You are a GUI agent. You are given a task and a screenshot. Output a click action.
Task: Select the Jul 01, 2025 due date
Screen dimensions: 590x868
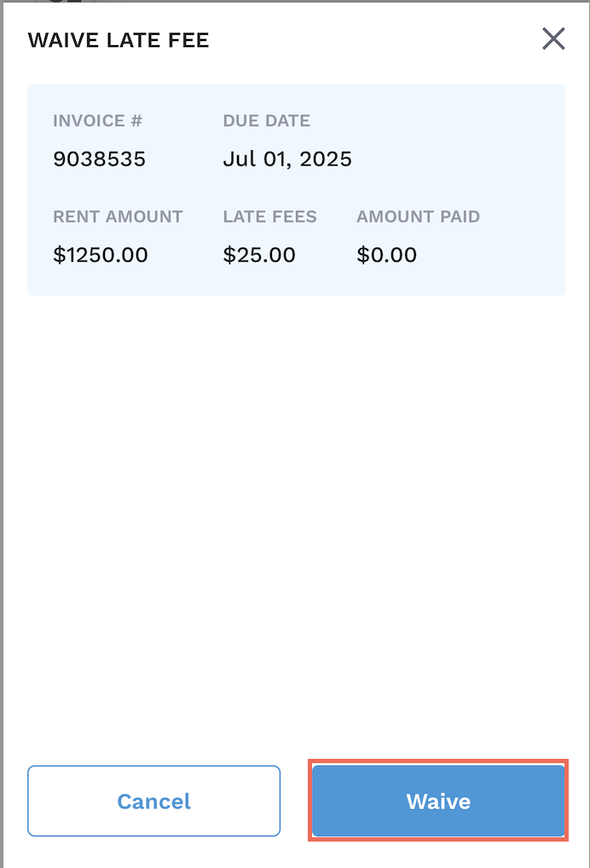point(287,159)
